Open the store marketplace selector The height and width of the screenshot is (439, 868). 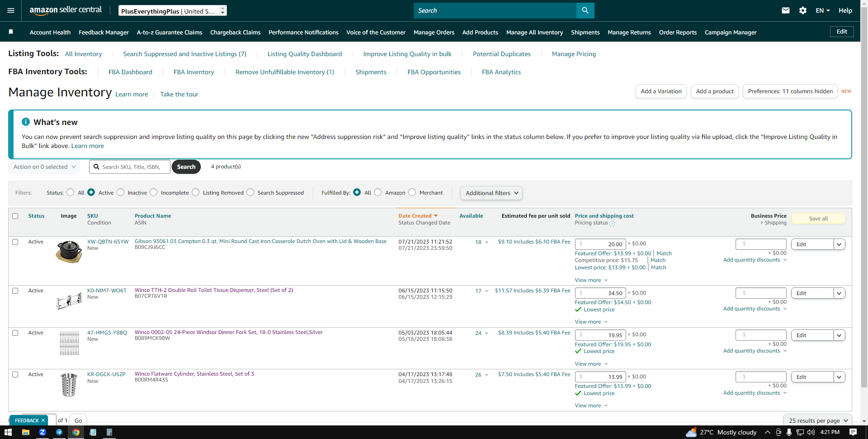pyautogui.click(x=173, y=11)
